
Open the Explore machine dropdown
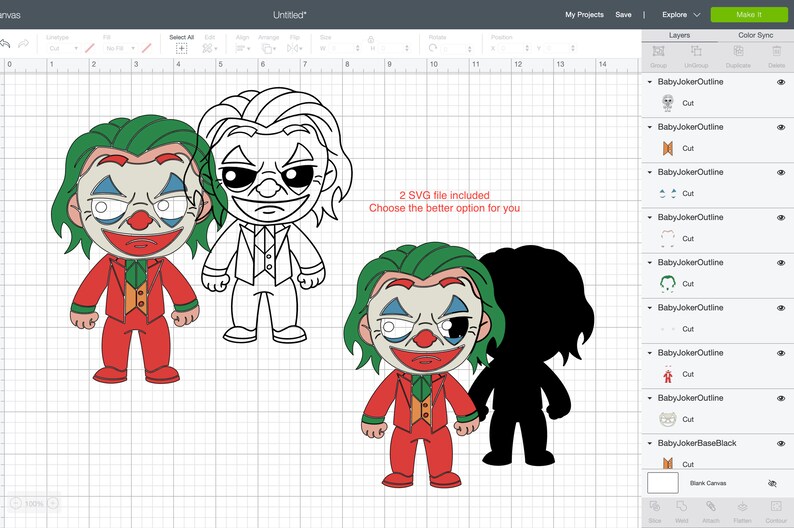(x=681, y=15)
